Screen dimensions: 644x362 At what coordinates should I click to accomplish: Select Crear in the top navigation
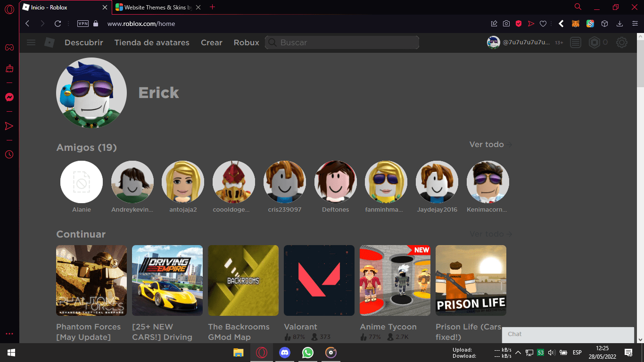[211, 42]
